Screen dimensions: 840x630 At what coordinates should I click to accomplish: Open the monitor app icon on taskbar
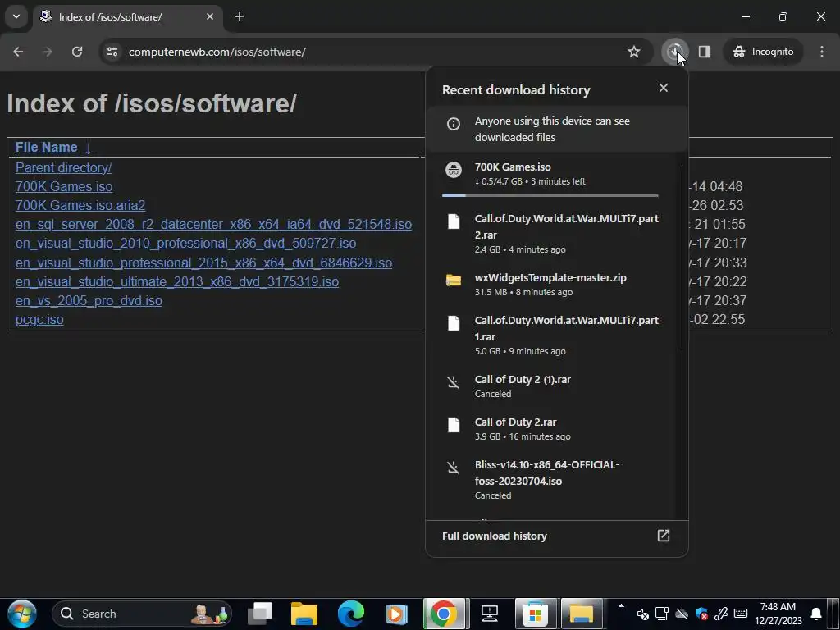(x=489, y=614)
